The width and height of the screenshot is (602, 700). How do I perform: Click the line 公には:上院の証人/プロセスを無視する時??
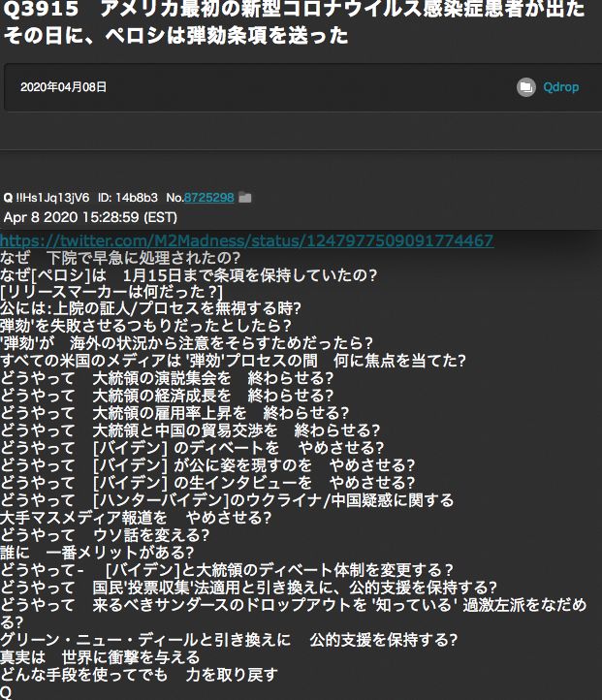coord(151,308)
